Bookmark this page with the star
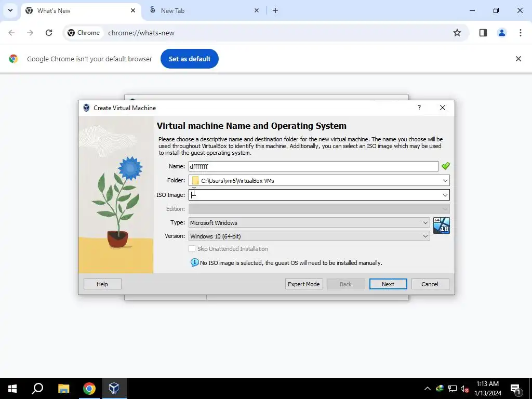Viewport: 532px width, 399px height. (x=457, y=33)
